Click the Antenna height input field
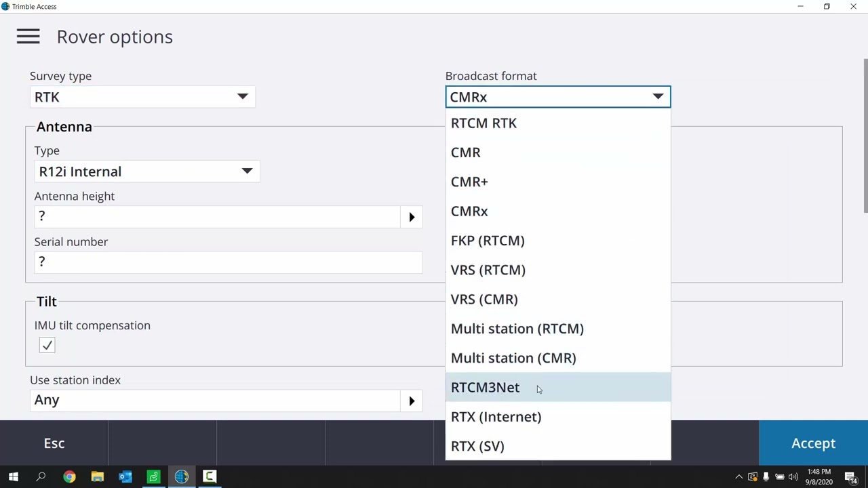 point(217,217)
